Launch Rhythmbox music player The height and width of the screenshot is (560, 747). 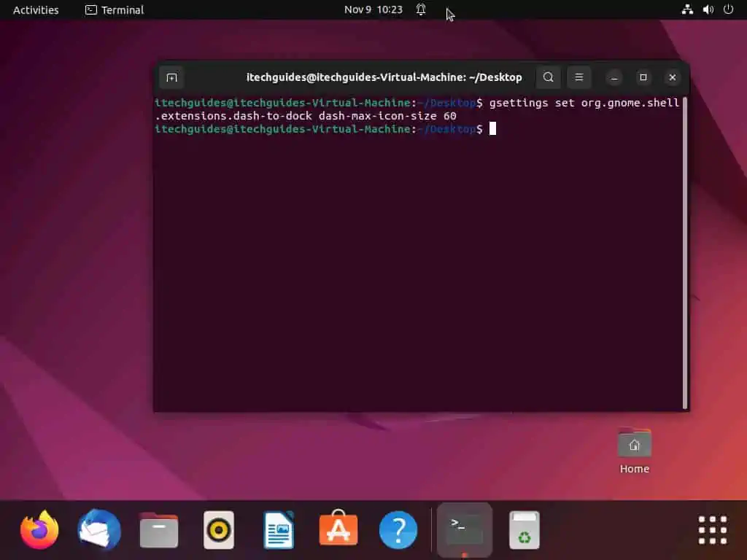[x=219, y=530]
